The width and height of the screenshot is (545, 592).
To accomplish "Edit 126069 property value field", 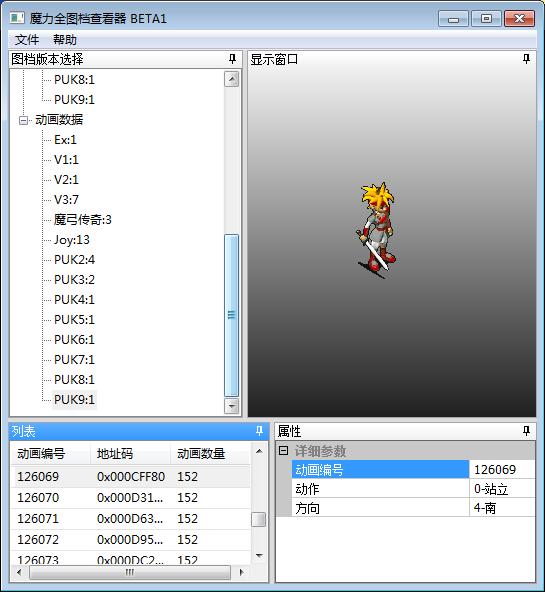I will click(x=502, y=470).
